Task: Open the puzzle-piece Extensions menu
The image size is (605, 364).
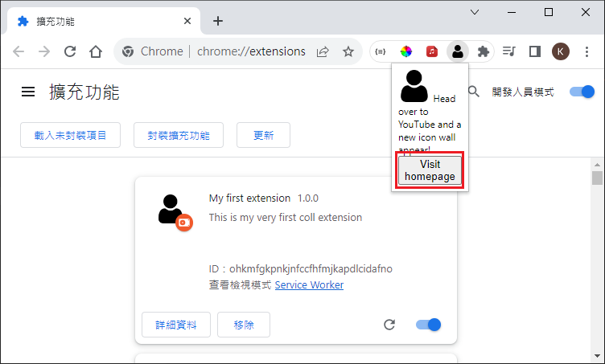Action: 483,51
